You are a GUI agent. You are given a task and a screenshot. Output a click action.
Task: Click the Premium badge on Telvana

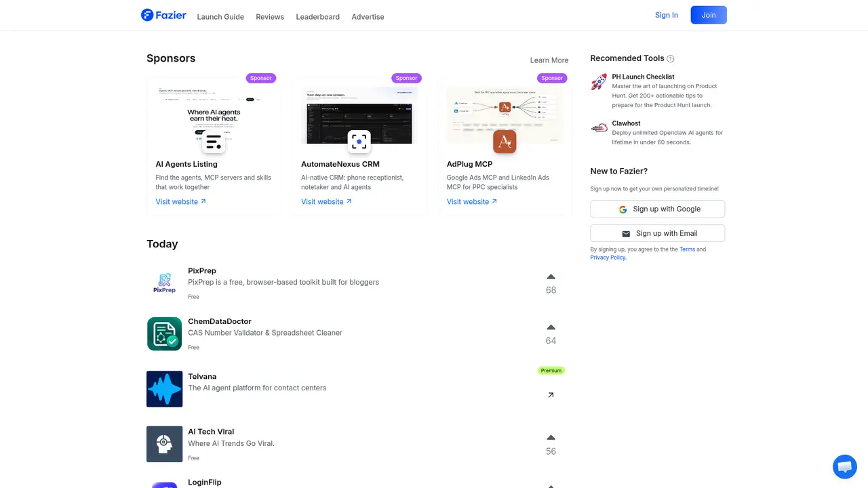click(x=551, y=371)
